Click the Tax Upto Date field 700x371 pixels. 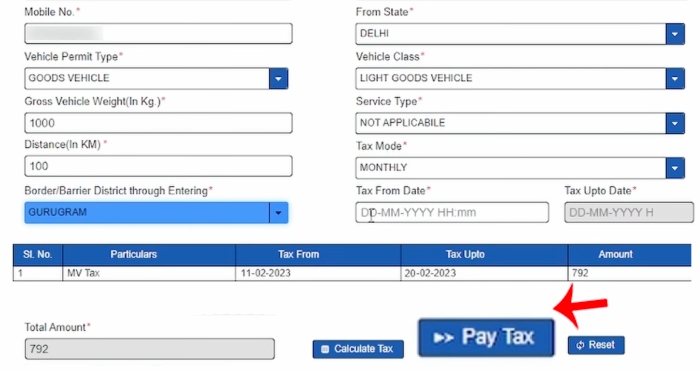click(x=629, y=213)
